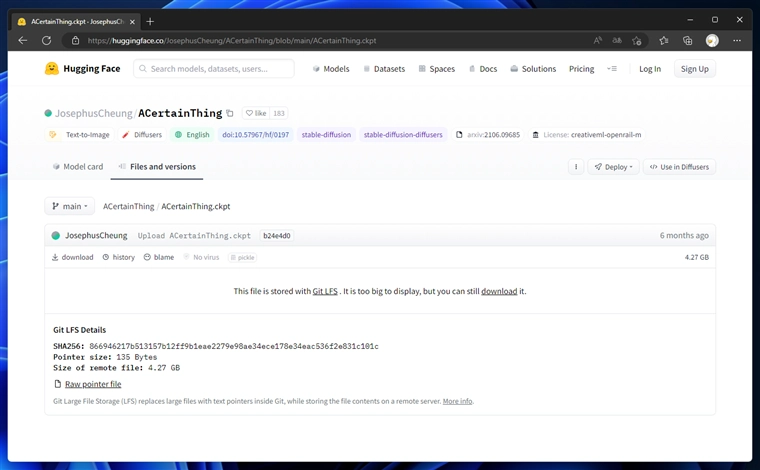Expand the main branch selector

(x=69, y=206)
